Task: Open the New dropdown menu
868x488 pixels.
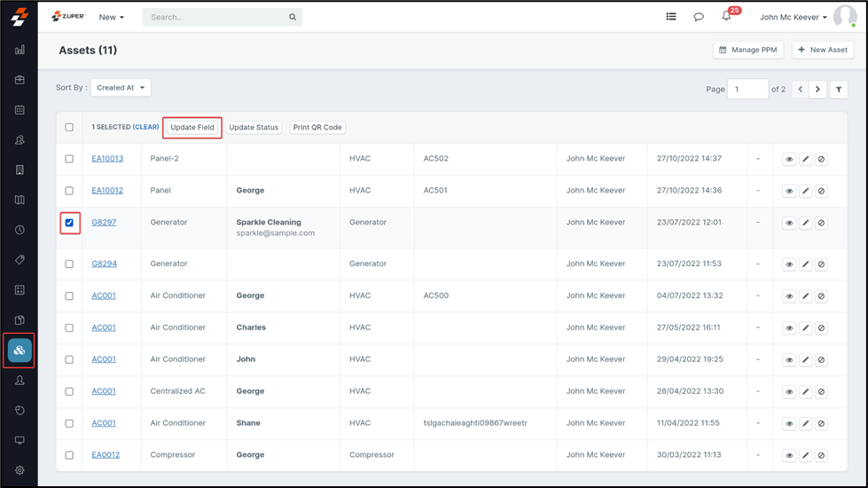Action: click(x=111, y=17)
